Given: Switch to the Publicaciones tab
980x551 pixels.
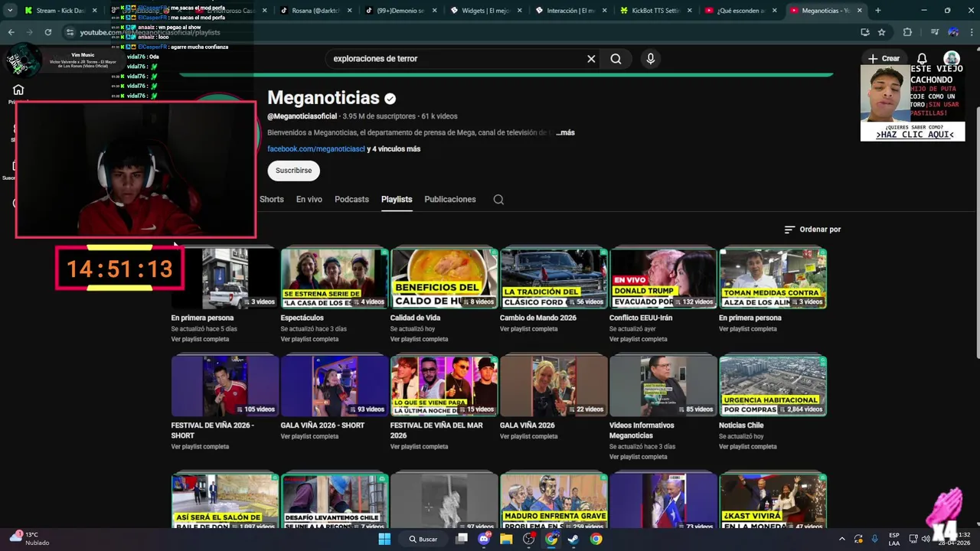Looking at the screenshot, I should pos(450,200).
